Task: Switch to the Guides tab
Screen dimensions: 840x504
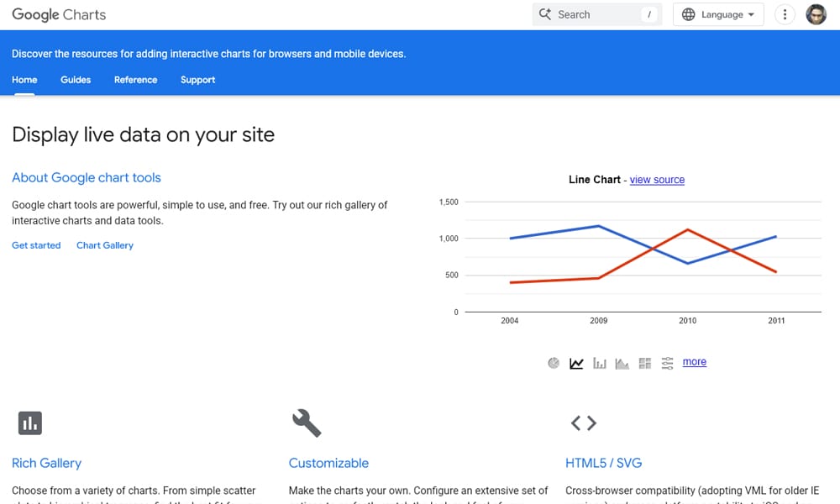Action: [x=76, y=80]
